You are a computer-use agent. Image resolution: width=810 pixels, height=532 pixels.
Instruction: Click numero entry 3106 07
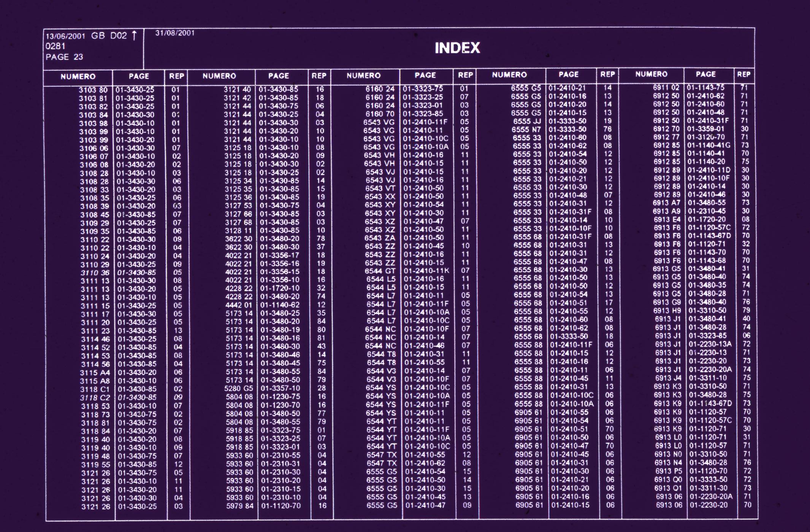[94, 157]
